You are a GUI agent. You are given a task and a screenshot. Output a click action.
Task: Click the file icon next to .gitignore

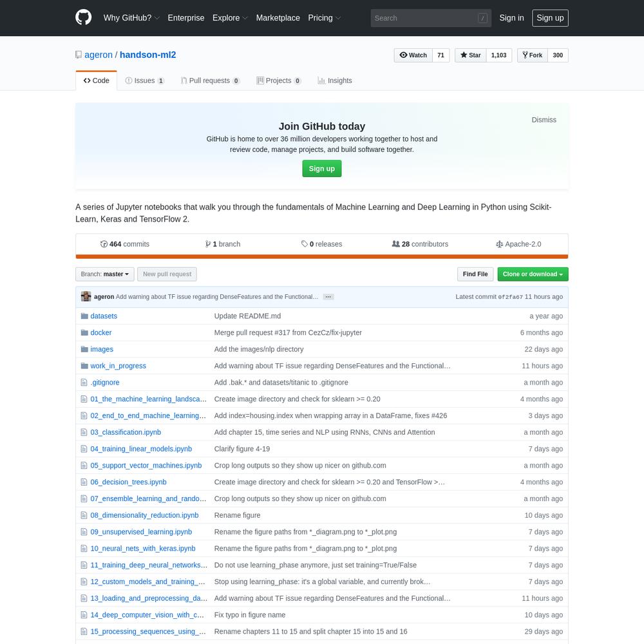coord(84,383)
